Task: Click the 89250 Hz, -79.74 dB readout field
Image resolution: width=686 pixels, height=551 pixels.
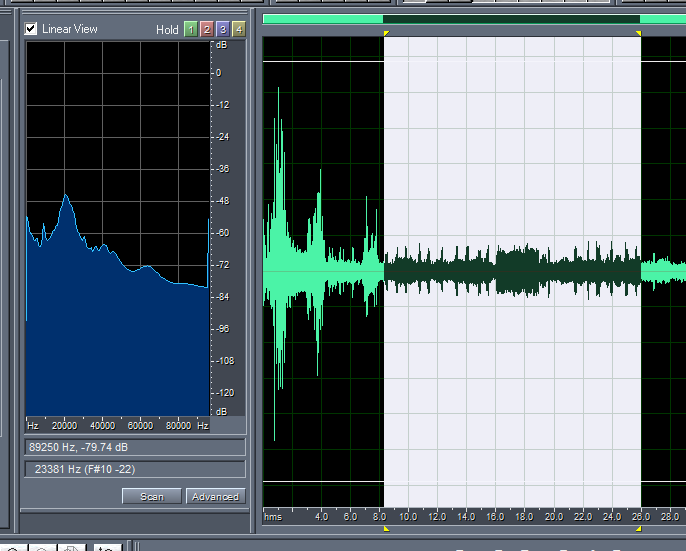Action: (x=135, y=447)
